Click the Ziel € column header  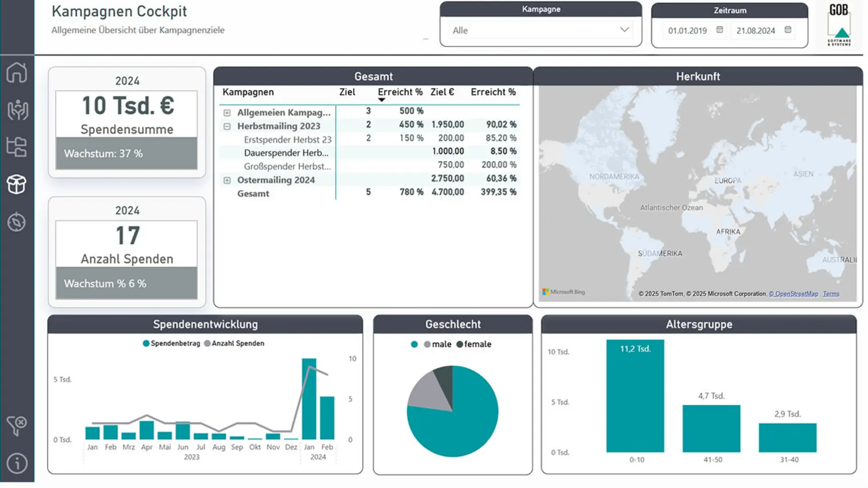[x=442, y=92]
